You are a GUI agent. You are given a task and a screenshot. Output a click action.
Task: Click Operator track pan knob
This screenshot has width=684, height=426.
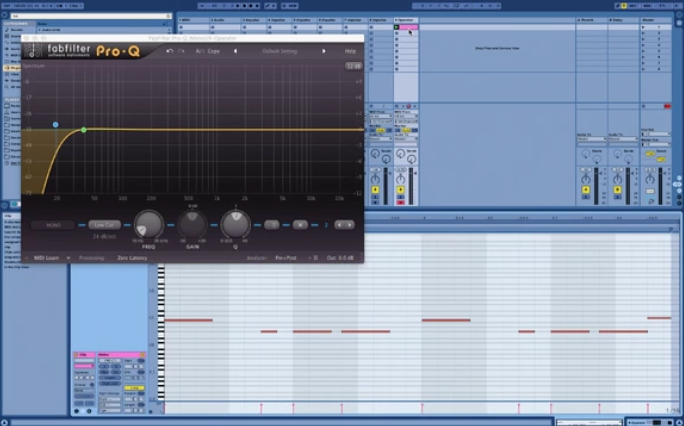(x=400, y=179)
